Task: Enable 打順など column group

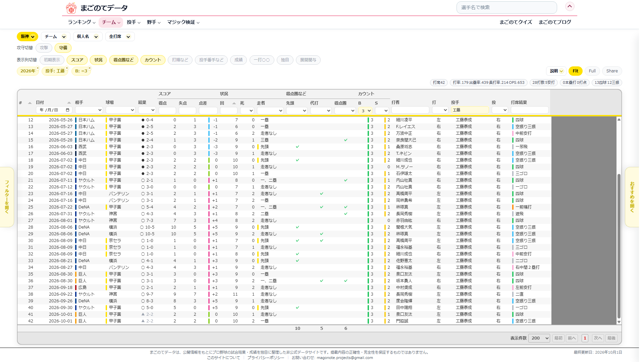Action: [180, 60]
